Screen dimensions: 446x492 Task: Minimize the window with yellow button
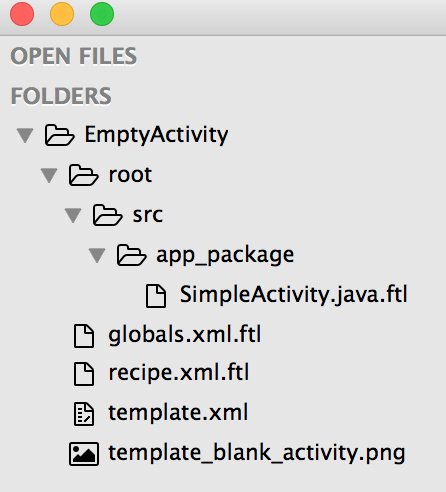click(62, 14)
